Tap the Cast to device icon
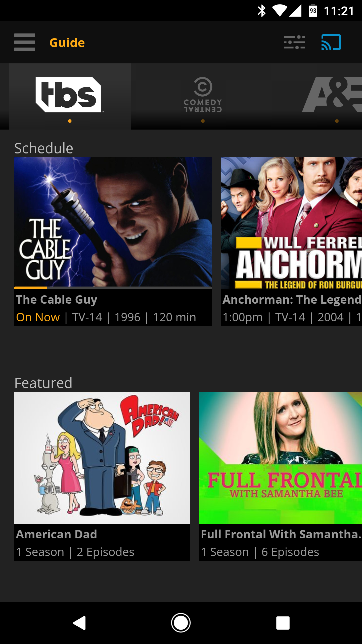362x644 pixels. pos(331,42)
